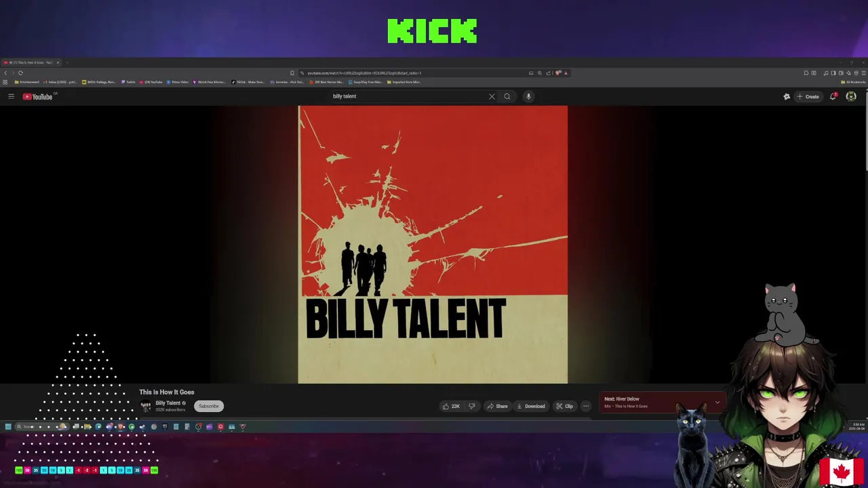Click the YouTube search magnifier button
The width and height of the screenshot is (868, 488).
coord(507,96)
